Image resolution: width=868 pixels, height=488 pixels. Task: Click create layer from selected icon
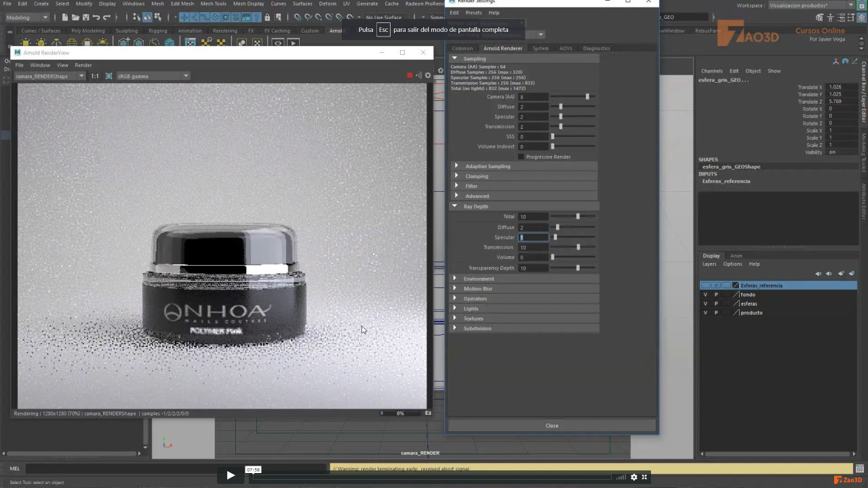(852, 273)
